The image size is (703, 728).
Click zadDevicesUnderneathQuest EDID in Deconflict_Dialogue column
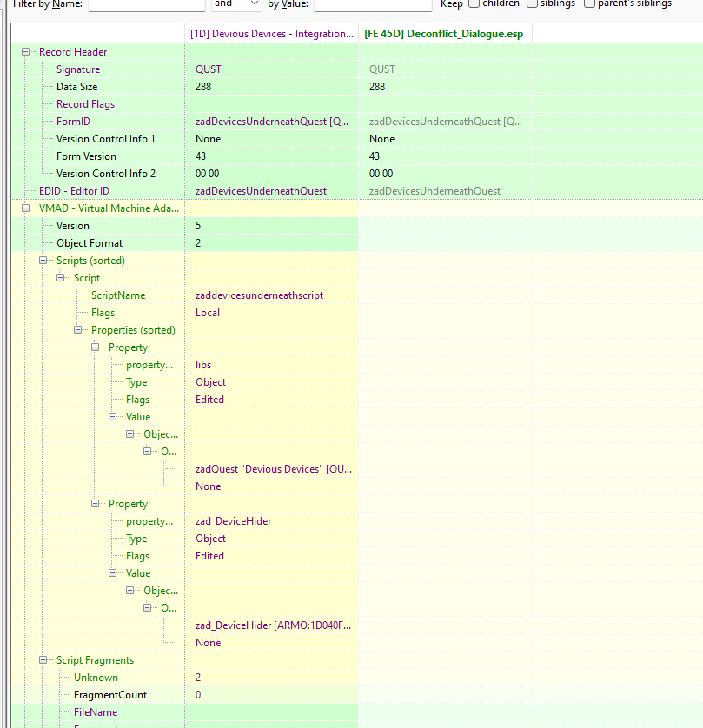(x=434, y=191)
